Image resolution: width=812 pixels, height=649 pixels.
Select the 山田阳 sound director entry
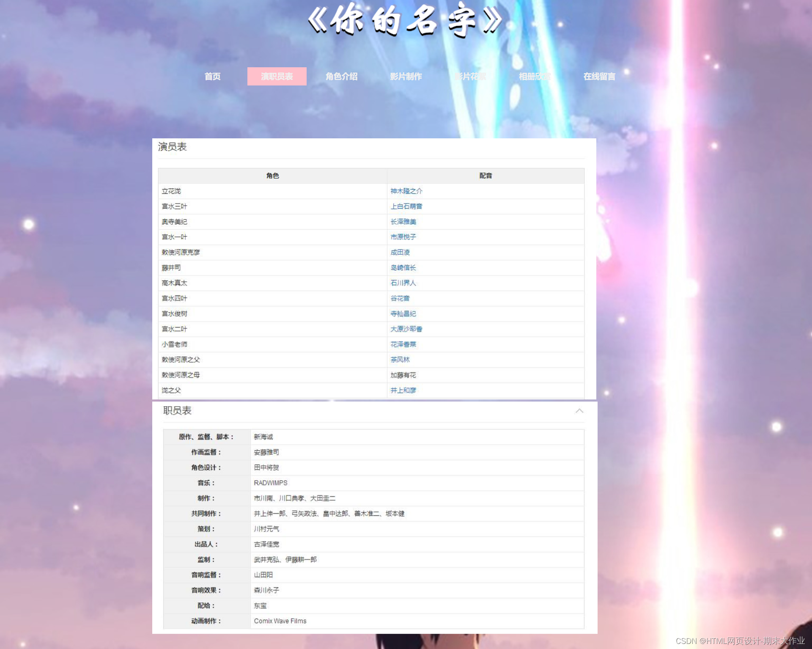[x=263, y=575]
